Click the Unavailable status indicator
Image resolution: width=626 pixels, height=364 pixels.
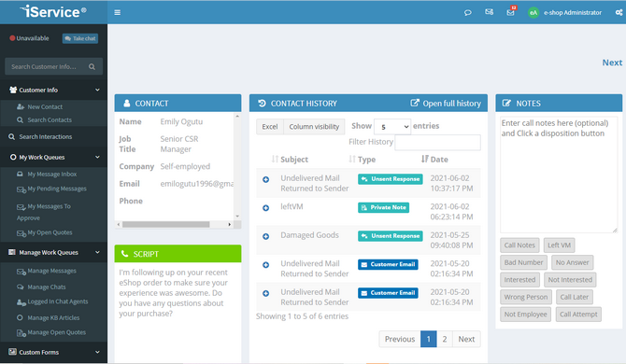[x=29, y=38]
